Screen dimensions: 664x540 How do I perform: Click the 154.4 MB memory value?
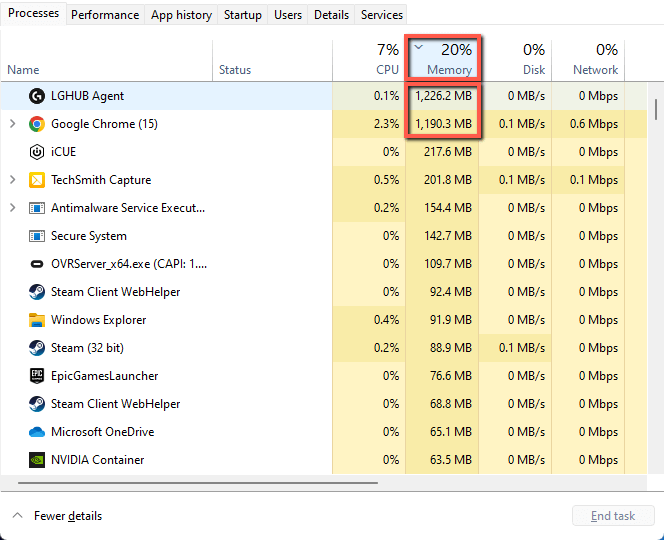[448, 208]
